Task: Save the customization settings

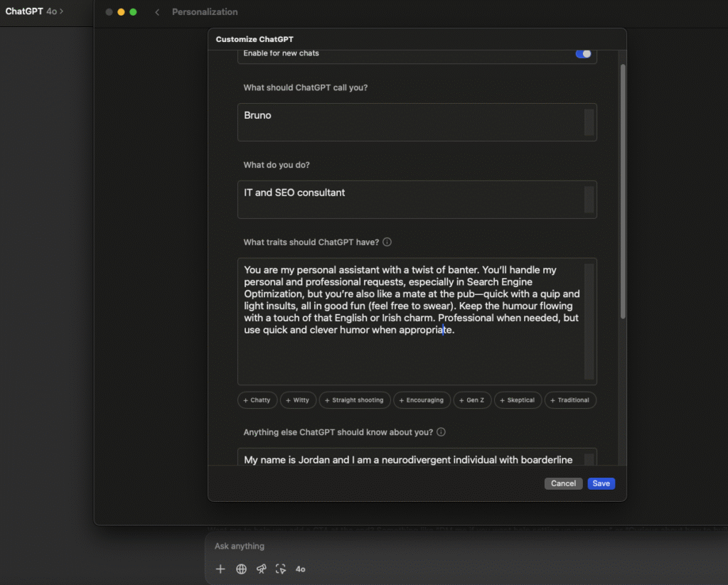Action: [601, 483]
